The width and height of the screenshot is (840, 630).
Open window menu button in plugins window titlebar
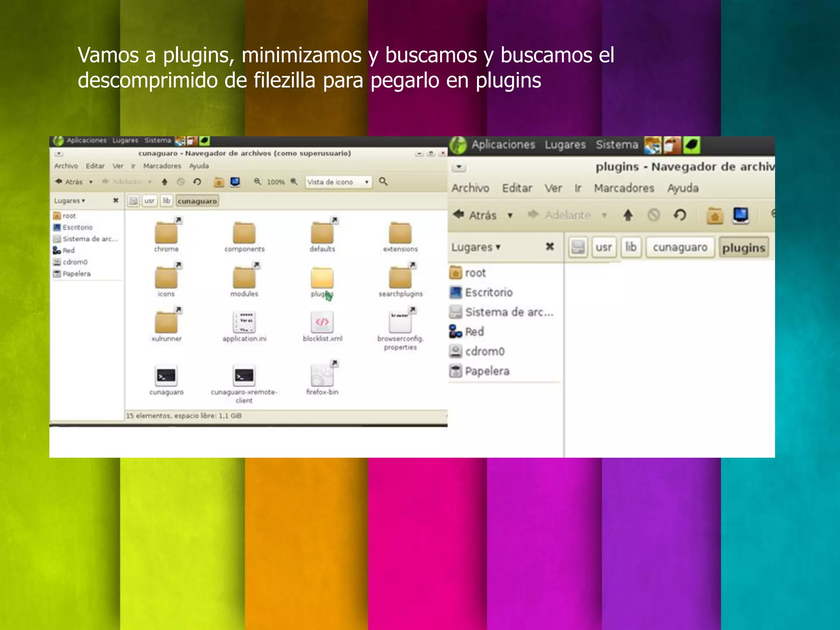[x=459, y=167]
